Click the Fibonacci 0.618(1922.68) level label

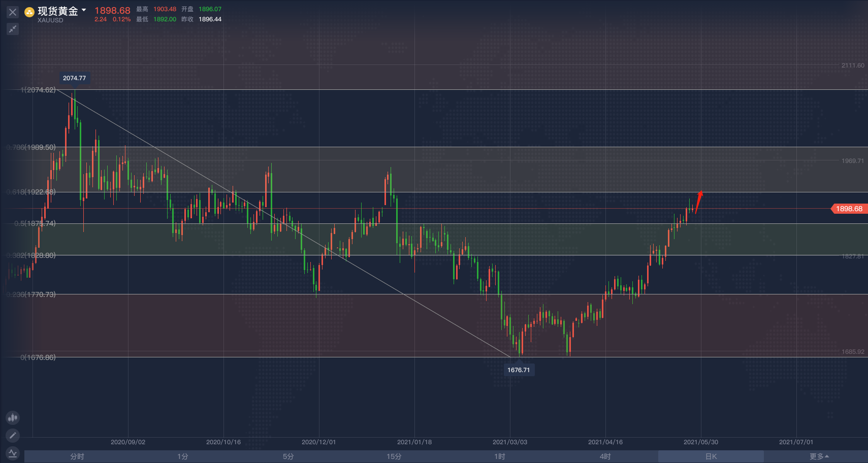31,192
